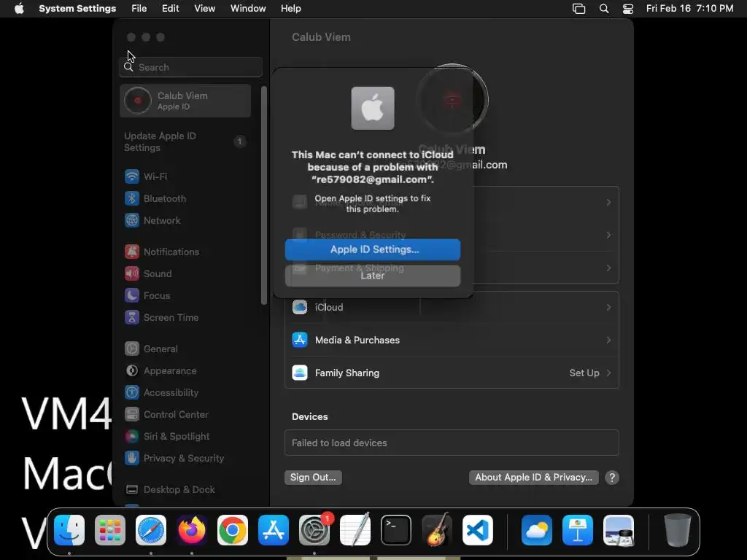
Task: Click the date and time in menu bar
Action: pos(690,9)
